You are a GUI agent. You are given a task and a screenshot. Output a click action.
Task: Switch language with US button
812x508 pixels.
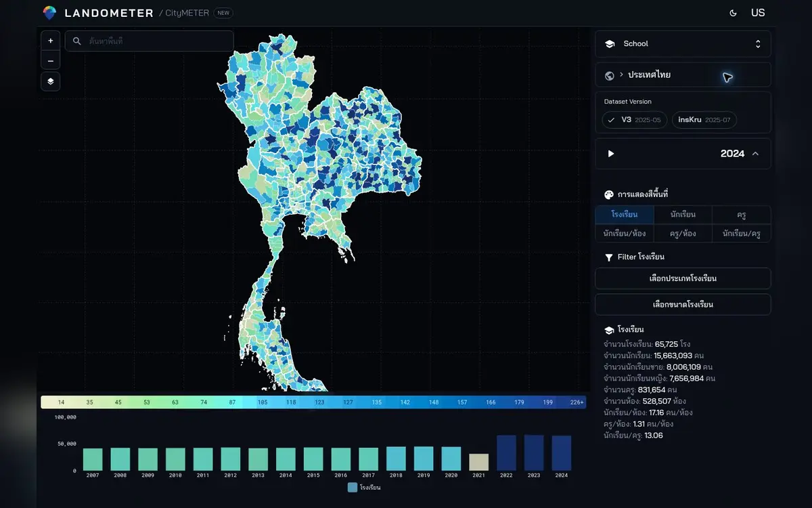(758, 13)
